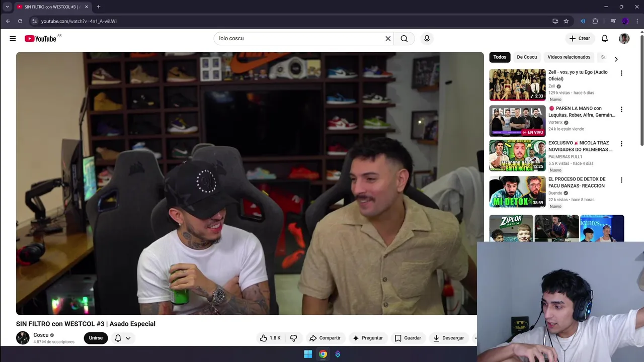This screenshot has height=362, width=644.
Task: Open Chrome extensions puzzle icon
Action: (x=595, y=21)
